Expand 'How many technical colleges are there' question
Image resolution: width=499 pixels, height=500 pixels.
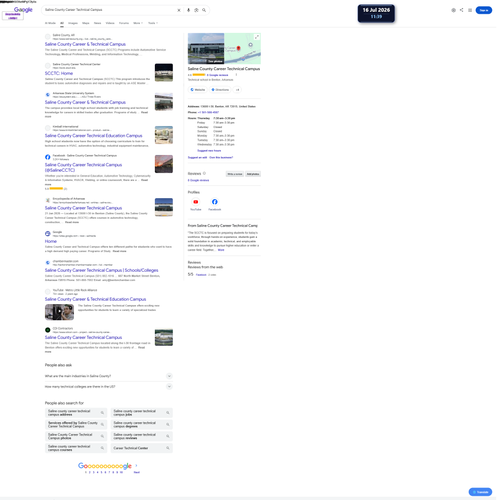(109, 387)
